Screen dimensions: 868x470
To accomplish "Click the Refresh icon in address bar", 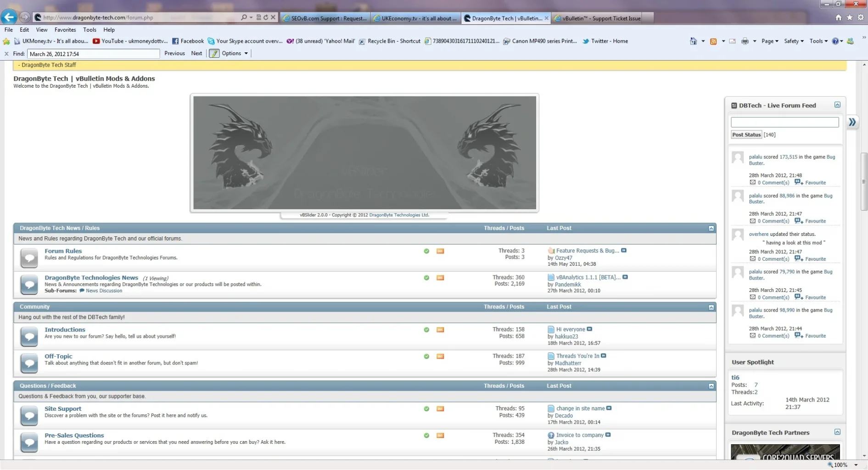I will pos(265,17).
